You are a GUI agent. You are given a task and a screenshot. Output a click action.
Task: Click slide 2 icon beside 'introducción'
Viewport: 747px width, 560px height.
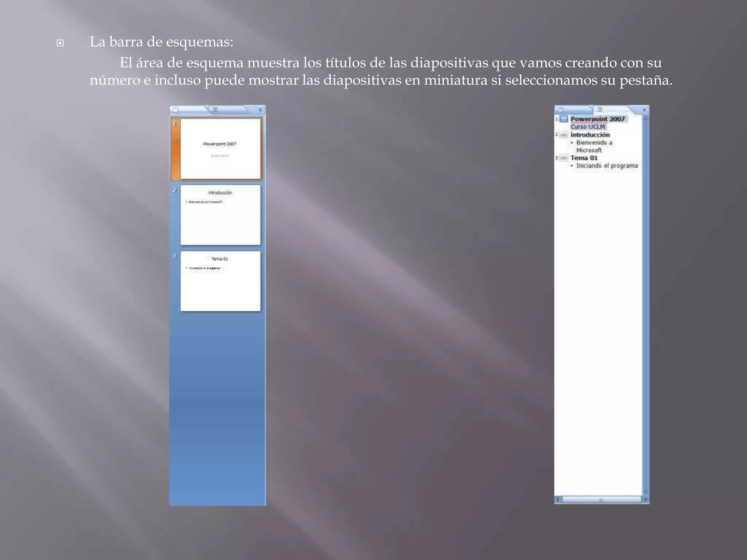pyautogui.click(x=564, y=135)
